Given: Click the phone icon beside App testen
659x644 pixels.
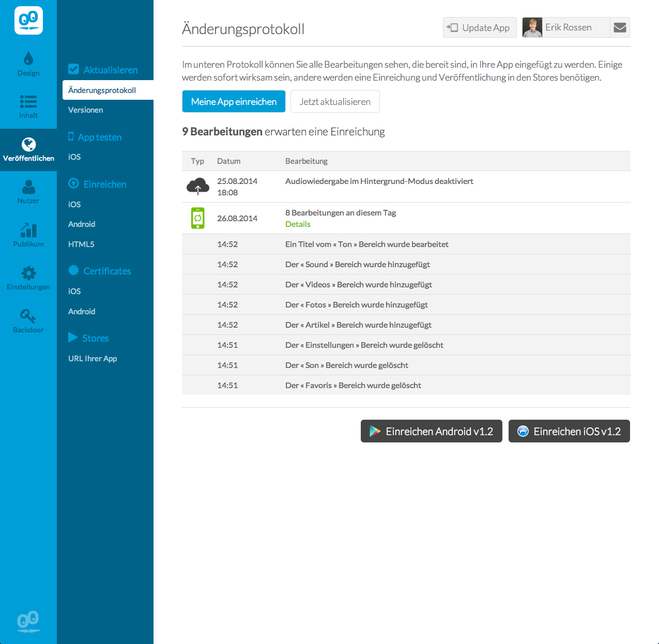Looking at the screenshot, I should 71,136.
